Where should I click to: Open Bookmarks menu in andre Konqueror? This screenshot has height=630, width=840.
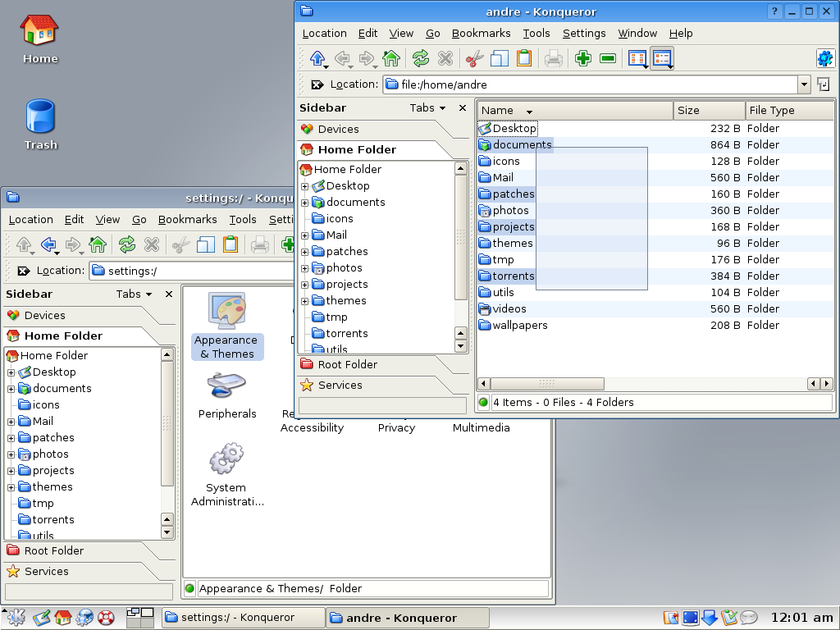click(481, 33)
